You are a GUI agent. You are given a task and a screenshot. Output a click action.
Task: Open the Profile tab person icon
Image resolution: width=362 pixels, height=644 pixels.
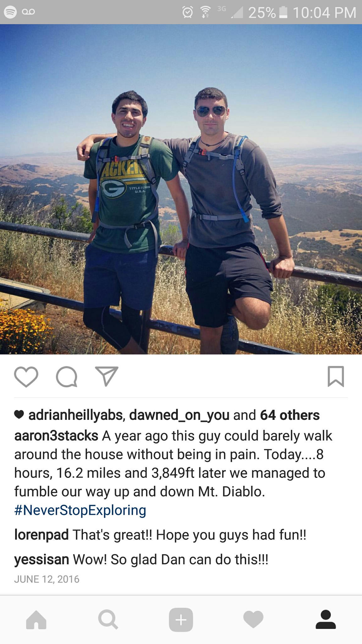326,619
